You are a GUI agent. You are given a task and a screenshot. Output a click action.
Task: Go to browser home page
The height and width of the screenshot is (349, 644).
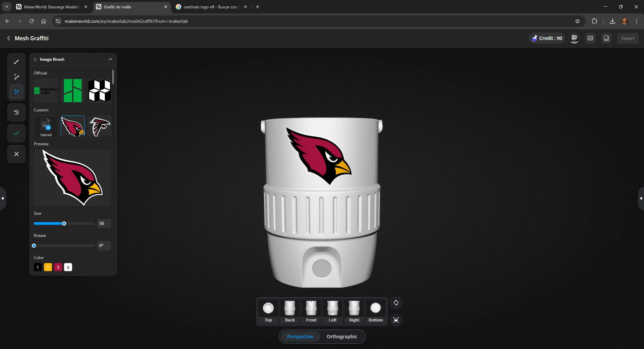[x=44, y=21]
